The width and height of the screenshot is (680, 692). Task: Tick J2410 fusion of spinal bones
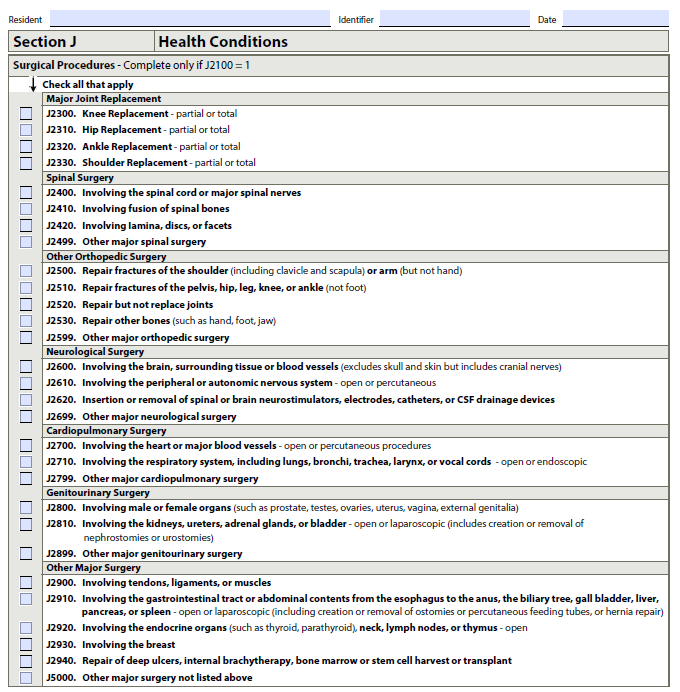[x=26, y=209]
